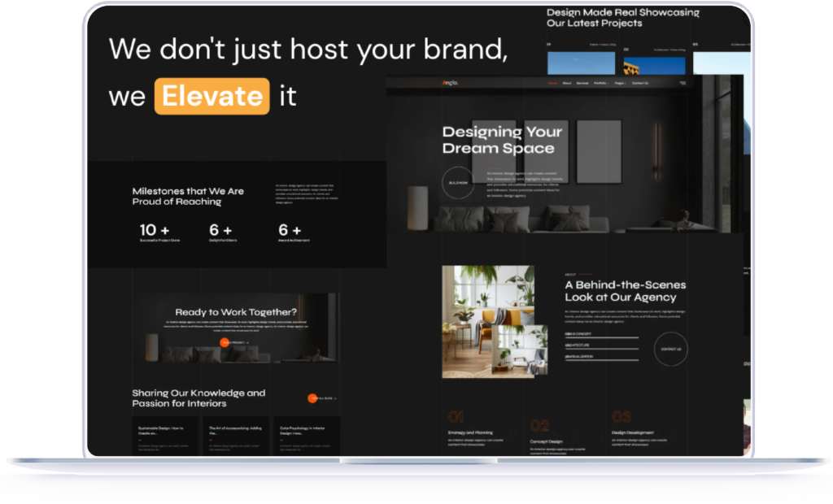Click the orange Elevate highlighted label
This screenshot has height=504, width=833.
coord(212,96)
